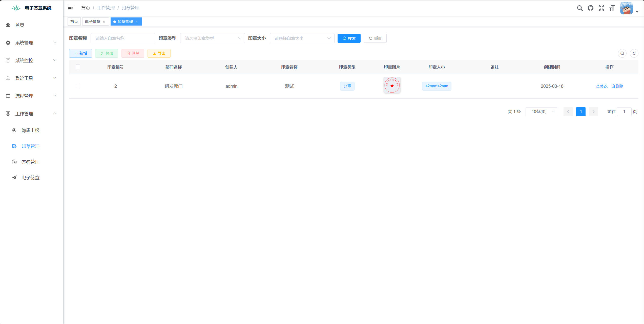Switch to the 首页 tab
The height and width of the screenshot is (324, 644).
pyautogui.click(x=74, y=22)
